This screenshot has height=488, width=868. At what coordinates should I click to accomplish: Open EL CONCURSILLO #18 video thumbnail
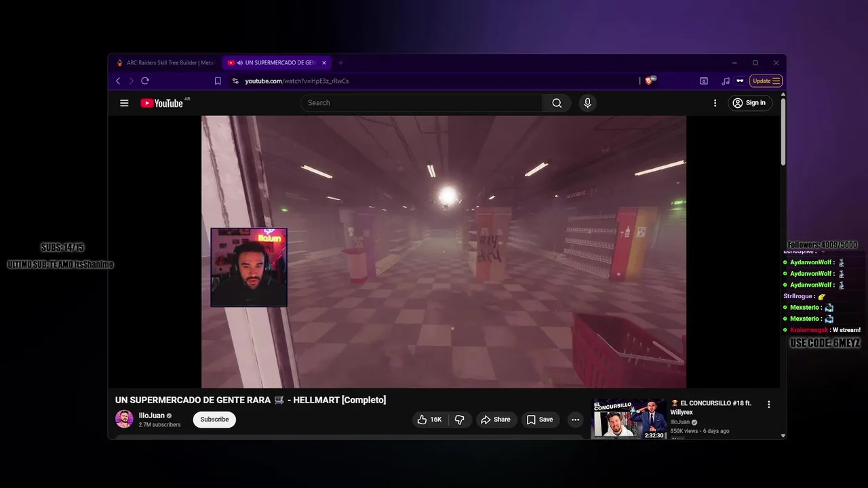coord(630,420)
